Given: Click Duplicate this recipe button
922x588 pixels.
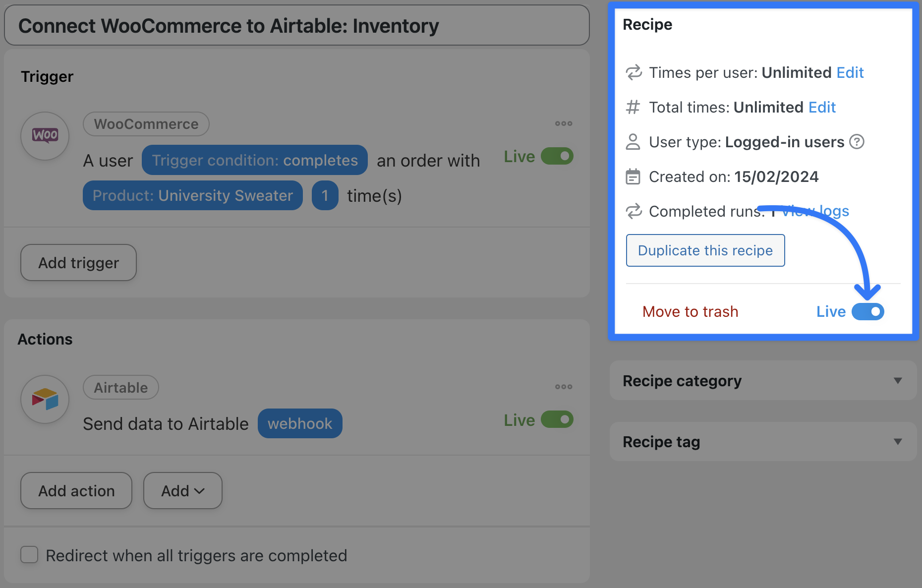Looking at the screenshot, I should pyautogui.click(x=705, y=250).
